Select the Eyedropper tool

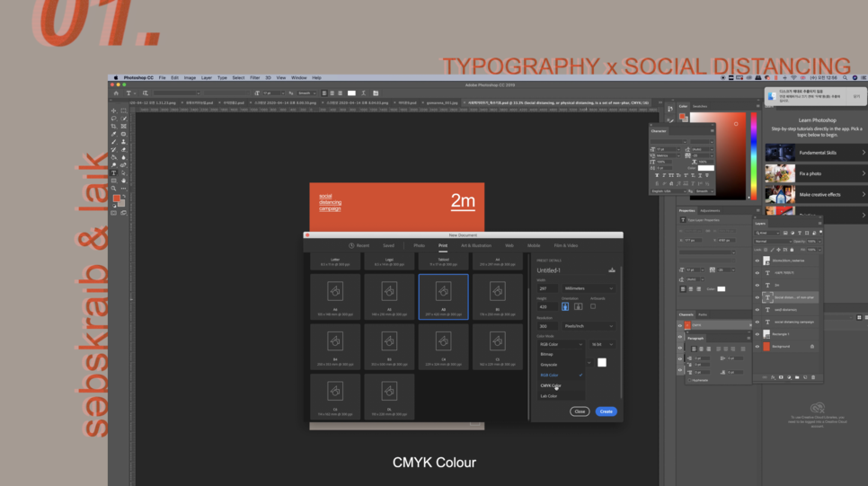pos(114,134)
